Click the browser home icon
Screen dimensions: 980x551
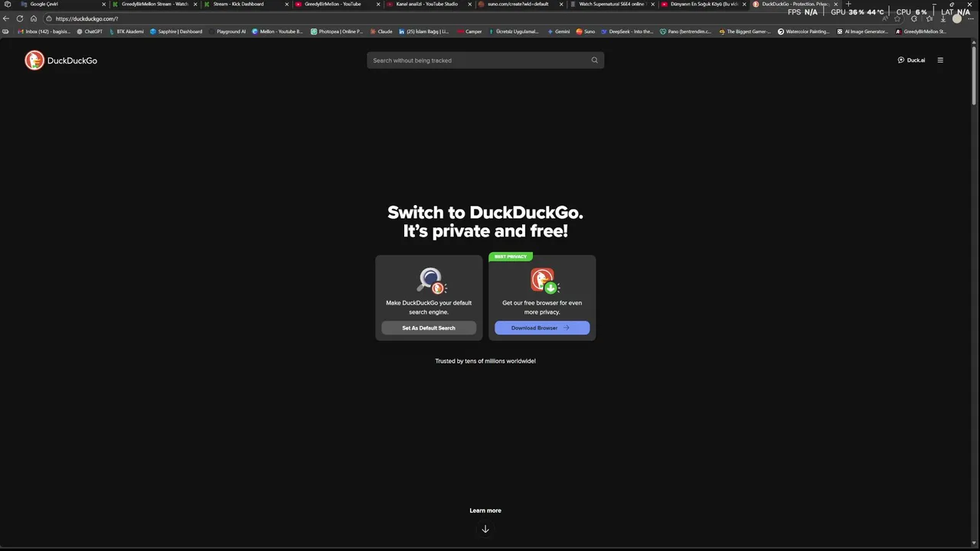[34, 18]
